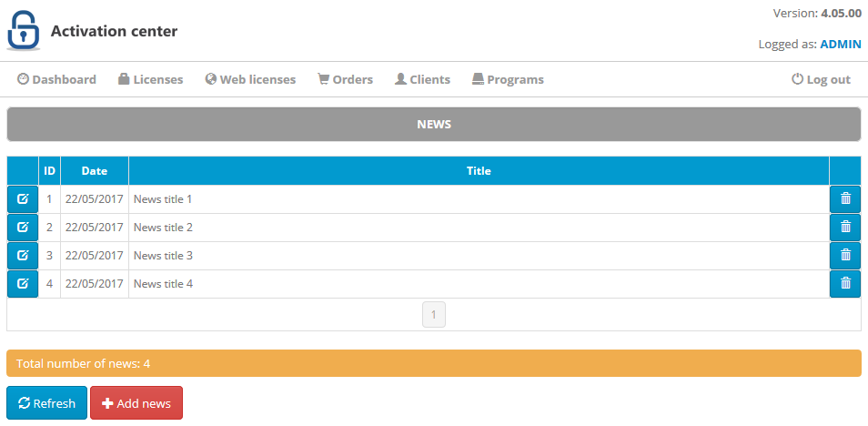Click the Activation center padlock logo
The height and width of the screenshot is (426, 868).
pyautogui.click(x=24, y=30)
